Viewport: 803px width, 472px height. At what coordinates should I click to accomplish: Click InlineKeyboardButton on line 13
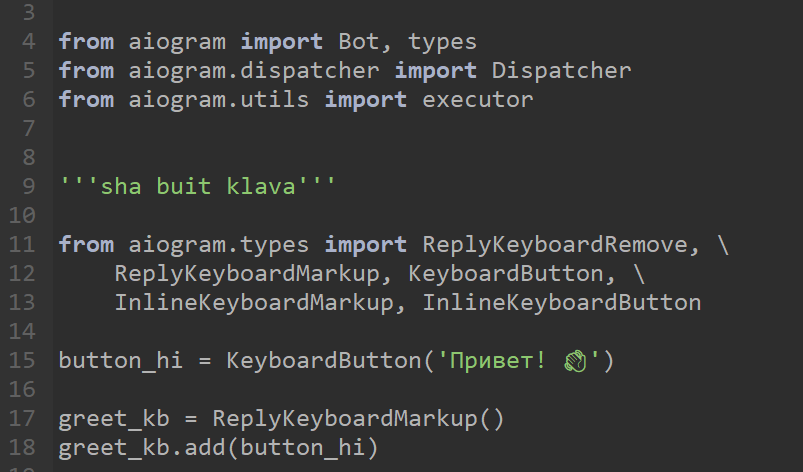click(x=561, y=303)
